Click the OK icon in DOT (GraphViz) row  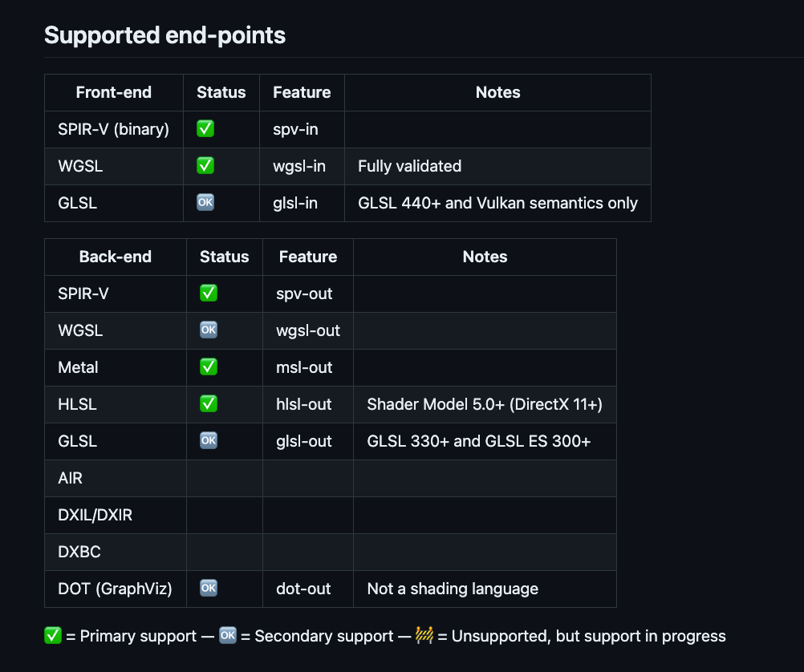click(x=209, y=589)
